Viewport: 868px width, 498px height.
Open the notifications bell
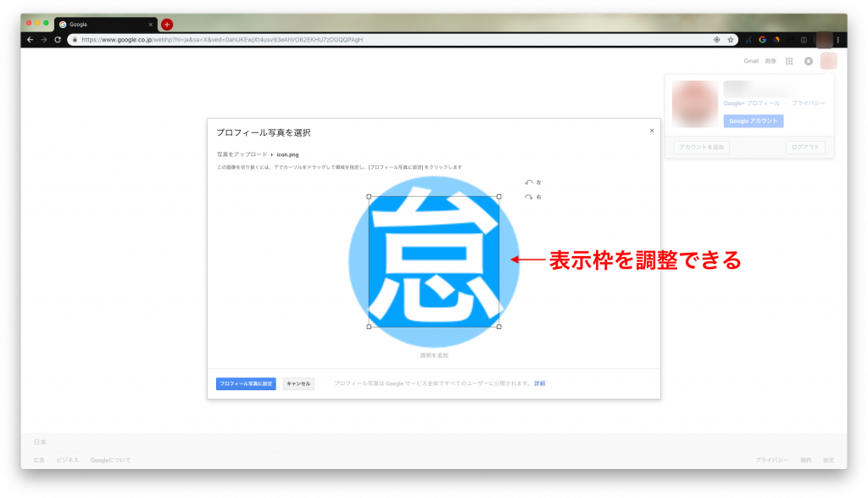click(x=808, y=61)
